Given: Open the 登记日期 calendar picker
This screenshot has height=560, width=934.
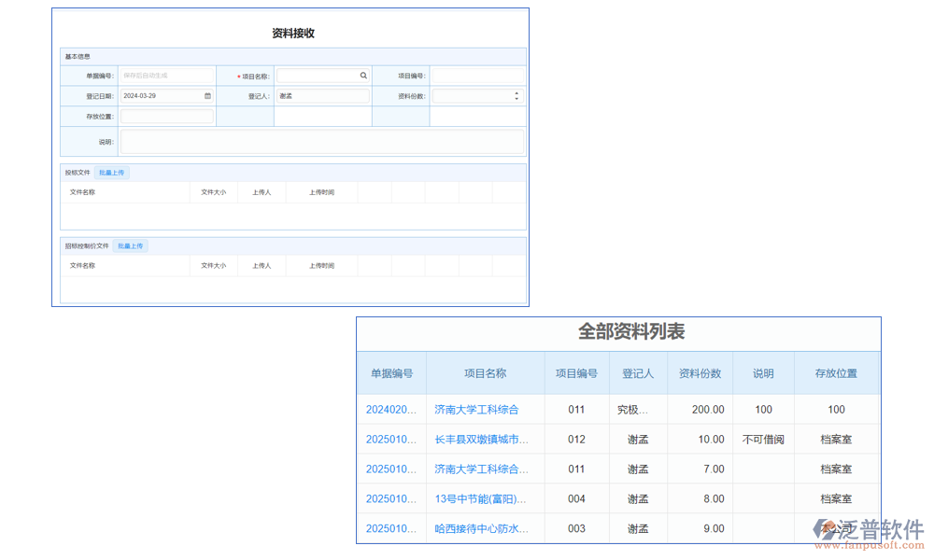Looking at the screenshot, I should click(x=206, y=95).
